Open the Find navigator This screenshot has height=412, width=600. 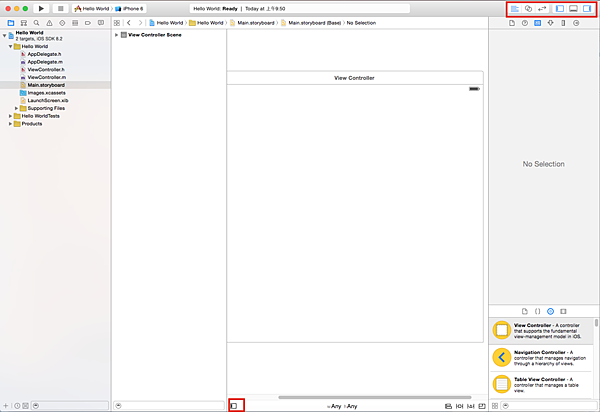pyautogui.click(x=36, y=23)
